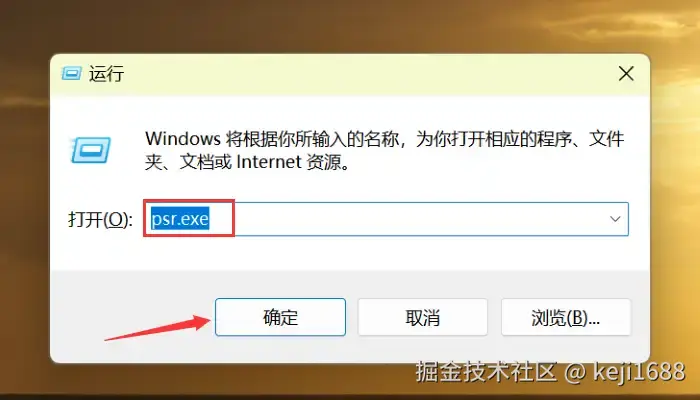Screen dimensions: 700x400
Task: Click the highlighted psr.exe text
Action: coord(180,219)
